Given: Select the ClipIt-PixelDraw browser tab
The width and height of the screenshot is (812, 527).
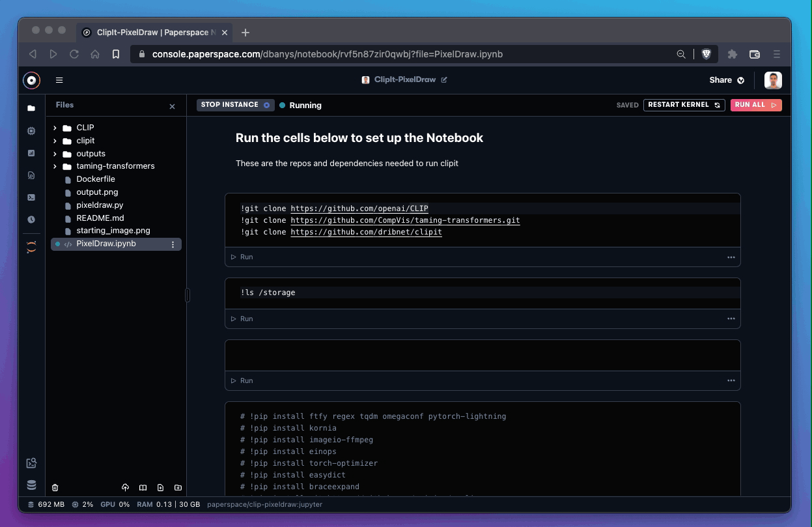Looking at the screenshot, I should [154, 32].
